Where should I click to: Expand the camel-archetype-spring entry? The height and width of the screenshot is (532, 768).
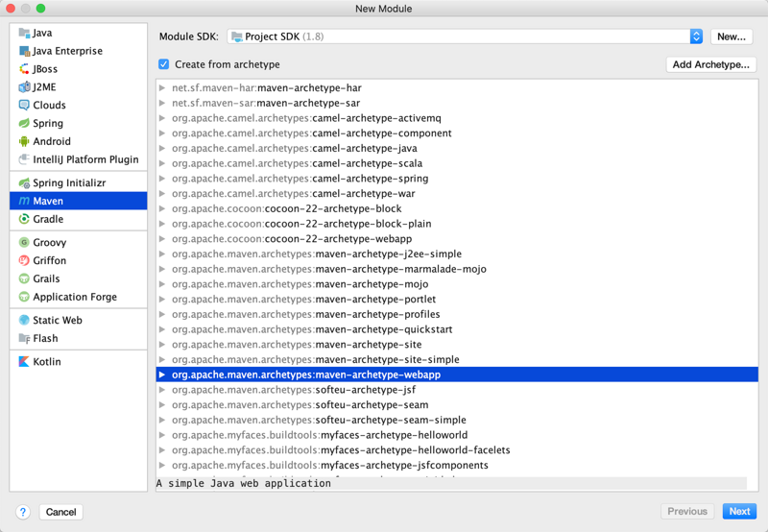pos(162,179)
